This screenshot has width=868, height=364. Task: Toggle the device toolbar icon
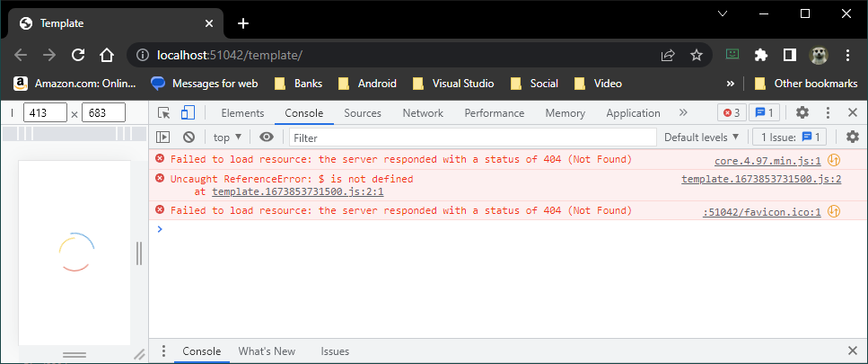tap(188, 113)
